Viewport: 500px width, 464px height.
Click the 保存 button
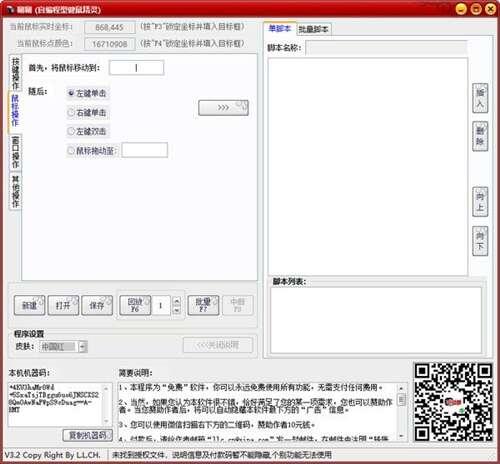tap(97, 305)
